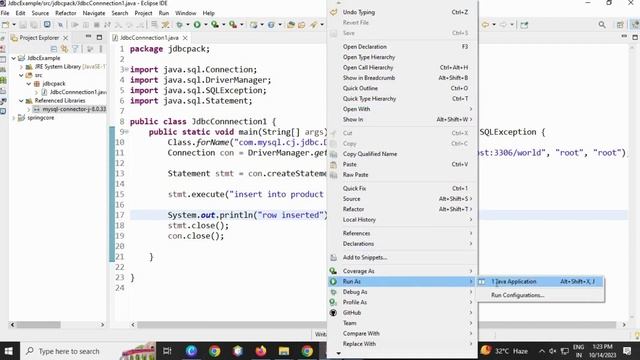Choose Paste in the context menu
640x360 pixels.
[402, 164]
